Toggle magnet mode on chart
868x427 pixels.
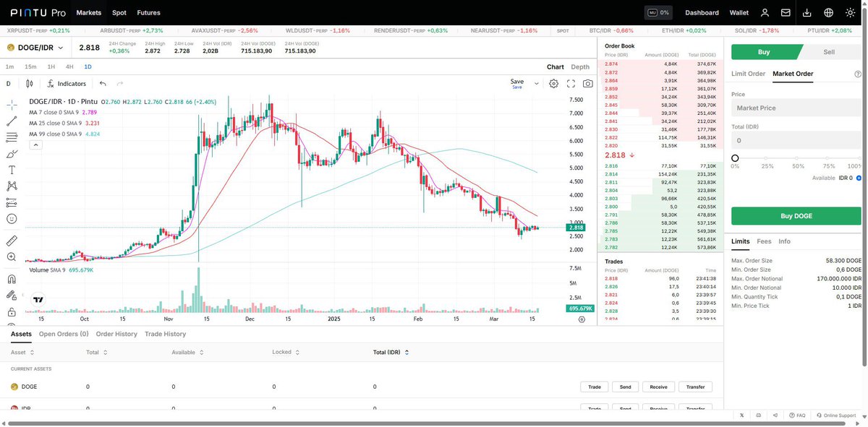click(x=12, y=279)
